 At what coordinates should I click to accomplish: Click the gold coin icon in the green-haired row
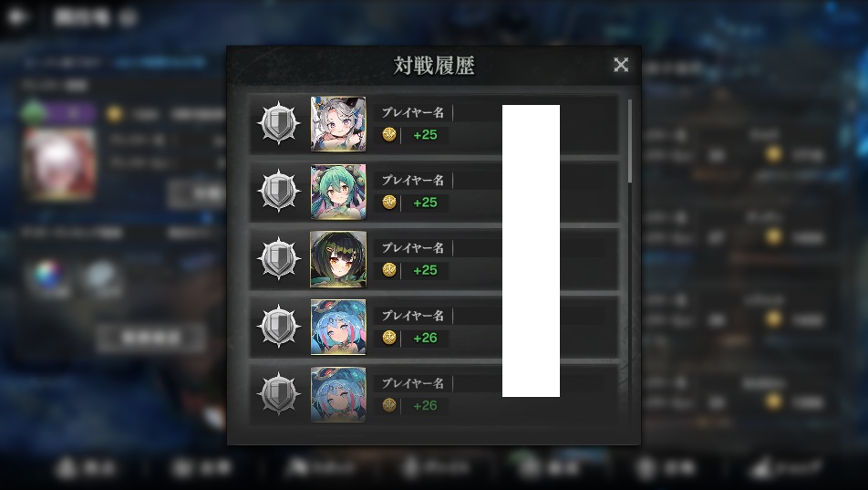(389, 203)
